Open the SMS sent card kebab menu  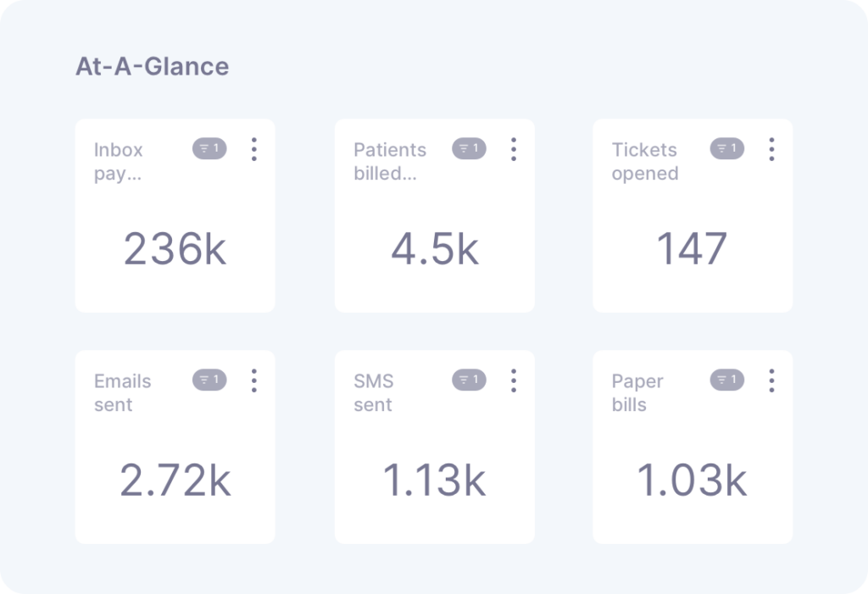[x=514, y=380]
